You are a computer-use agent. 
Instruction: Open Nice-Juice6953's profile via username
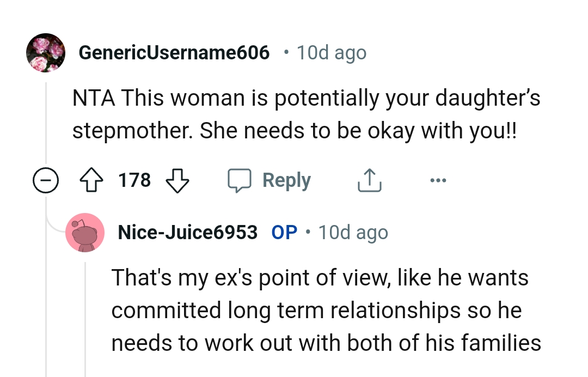(x=187, y=232)
